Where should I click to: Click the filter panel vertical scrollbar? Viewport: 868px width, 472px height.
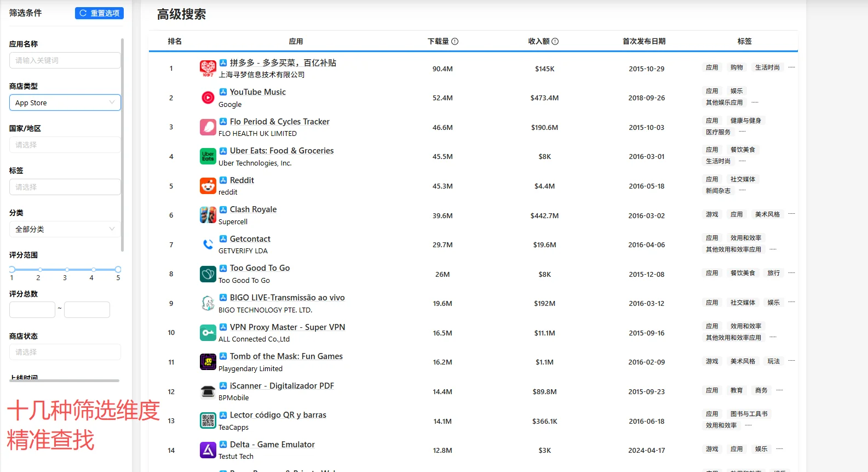click(123, 145)
